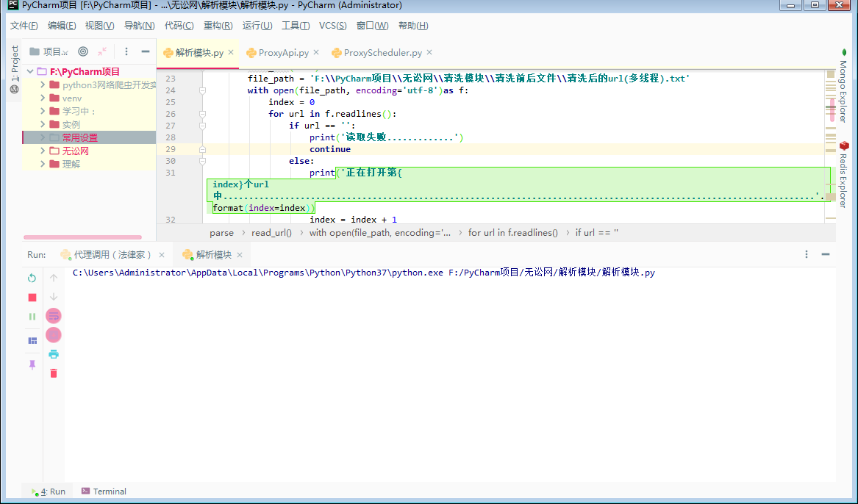Click the project panel horizontal scrollbar
The image size is (858, 504).
pyautogui.click(x=82, y=237)
